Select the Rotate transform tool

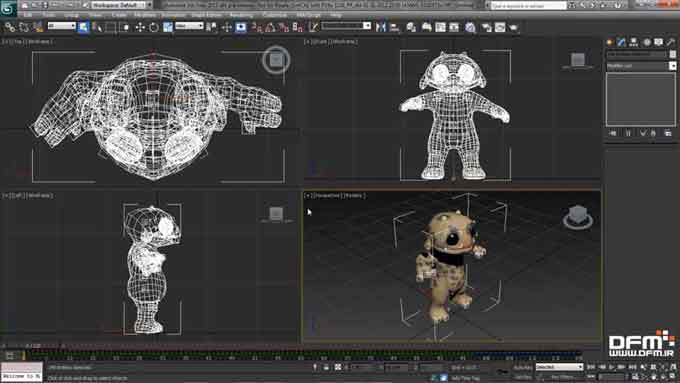click(154, 27)
